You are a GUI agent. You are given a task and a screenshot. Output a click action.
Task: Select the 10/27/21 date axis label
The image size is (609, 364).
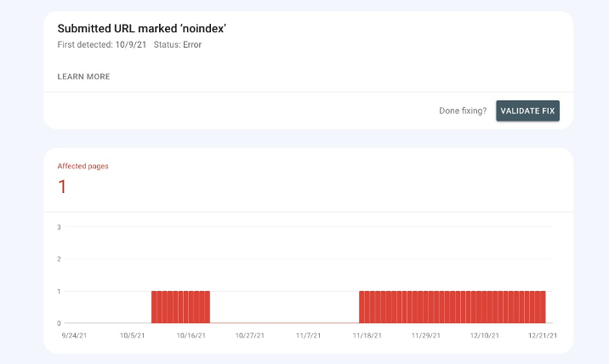point(250,335)
